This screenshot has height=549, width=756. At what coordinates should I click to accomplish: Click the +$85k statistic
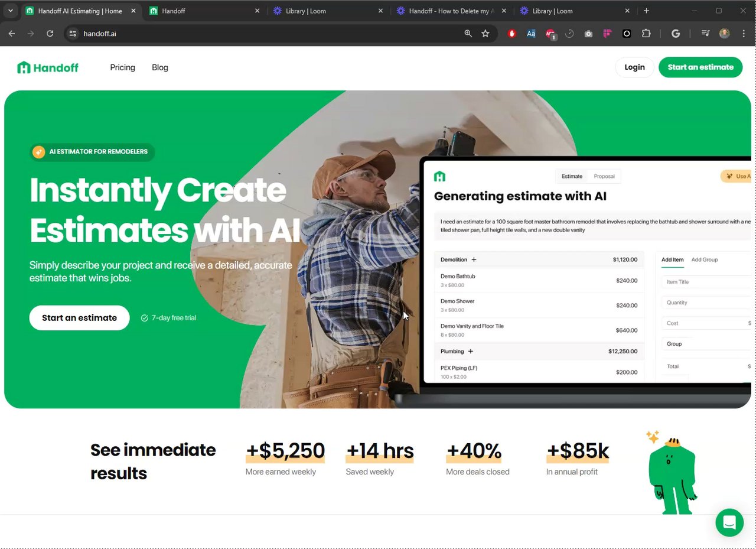(578, 451)
